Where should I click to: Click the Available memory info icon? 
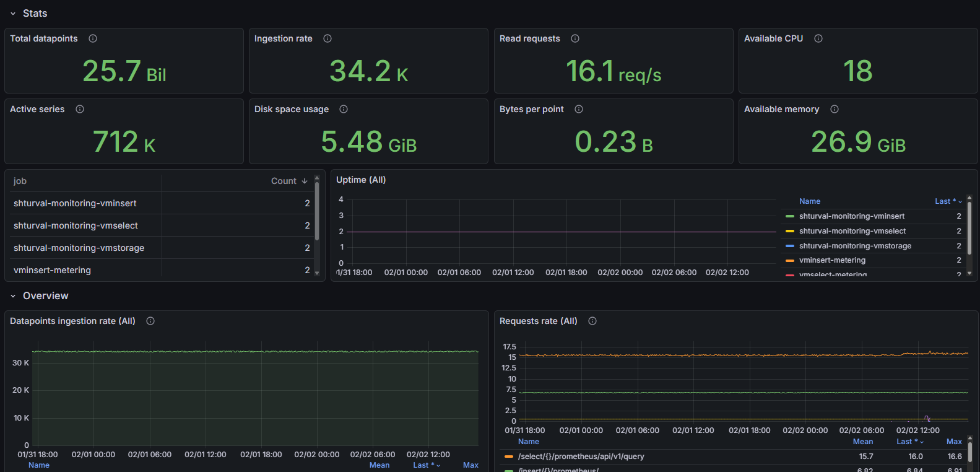coord(835,109)
